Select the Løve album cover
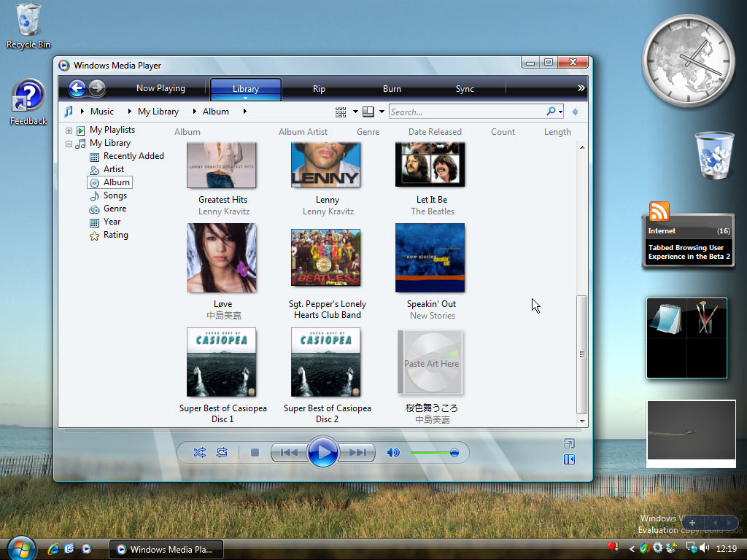The width and height of the screenshot is (747, 560). coord(222,257)
